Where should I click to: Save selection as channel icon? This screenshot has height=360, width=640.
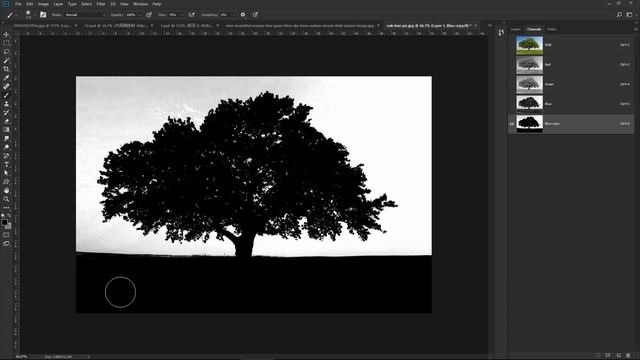608,356
